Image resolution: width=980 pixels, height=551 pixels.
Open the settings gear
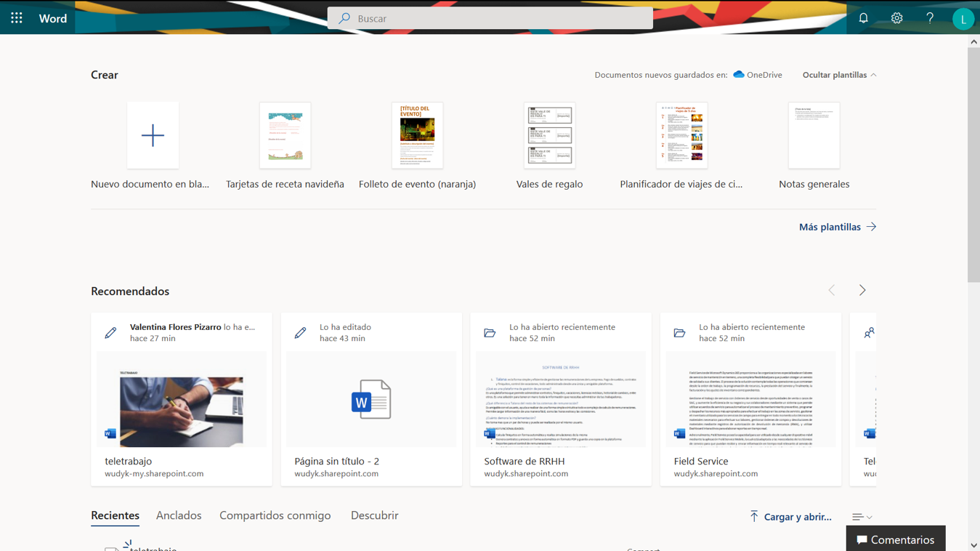(x=896, y=18)
